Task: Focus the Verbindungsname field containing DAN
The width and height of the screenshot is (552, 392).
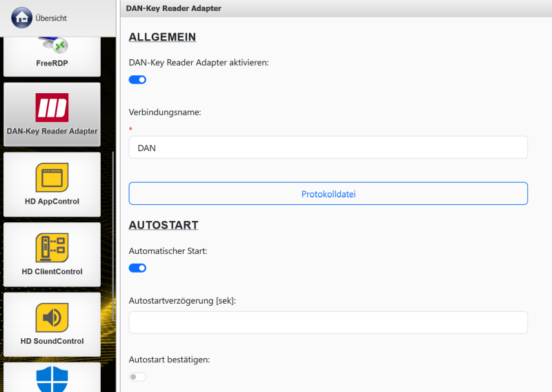Action: (328, 148)
